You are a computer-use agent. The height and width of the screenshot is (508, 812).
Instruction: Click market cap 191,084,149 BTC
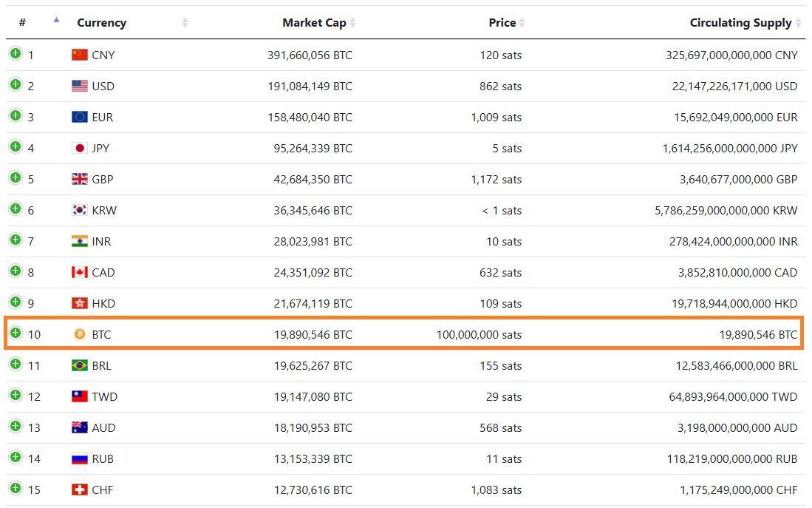tap(310, 86)
